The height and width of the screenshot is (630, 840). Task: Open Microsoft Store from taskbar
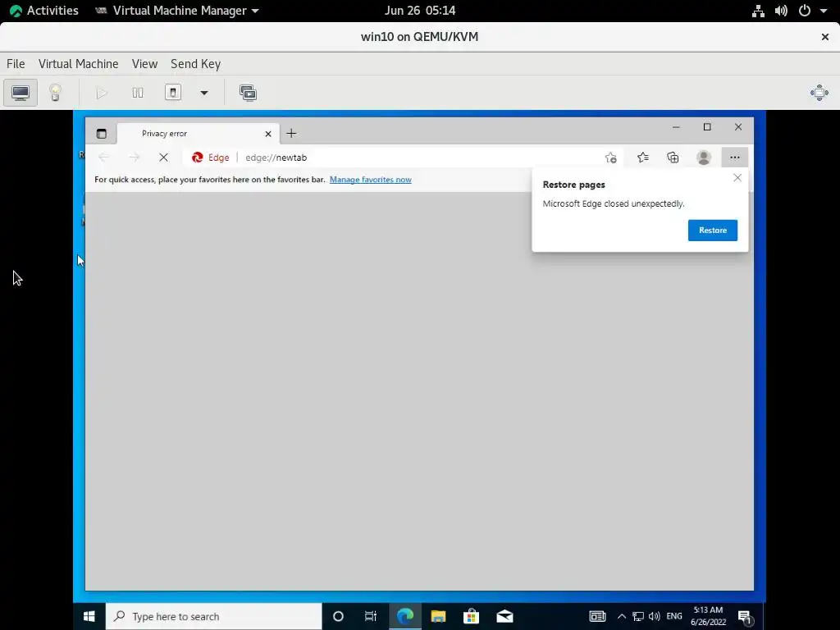click(471, 616)
